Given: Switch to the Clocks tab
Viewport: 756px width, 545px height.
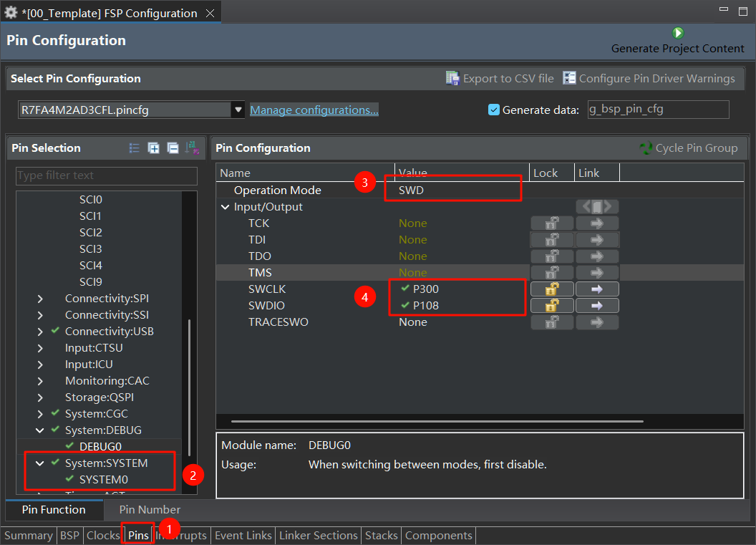Looking at the screenshot, I should (103, 536).
